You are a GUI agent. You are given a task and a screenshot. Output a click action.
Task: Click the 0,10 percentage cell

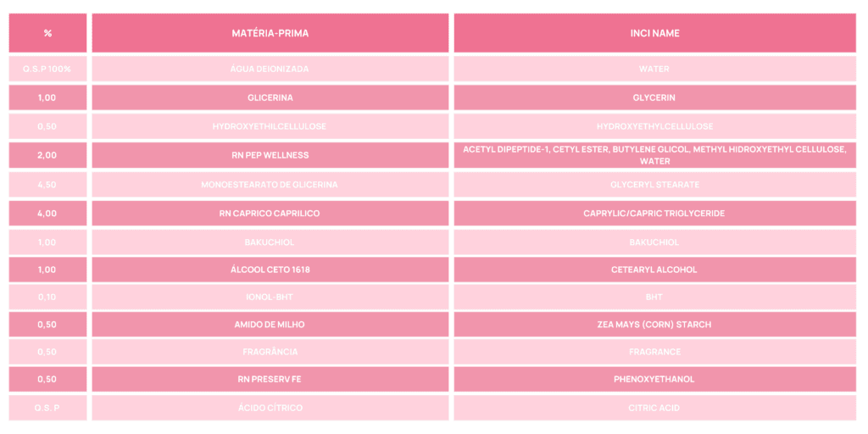[x=47, y=297]
